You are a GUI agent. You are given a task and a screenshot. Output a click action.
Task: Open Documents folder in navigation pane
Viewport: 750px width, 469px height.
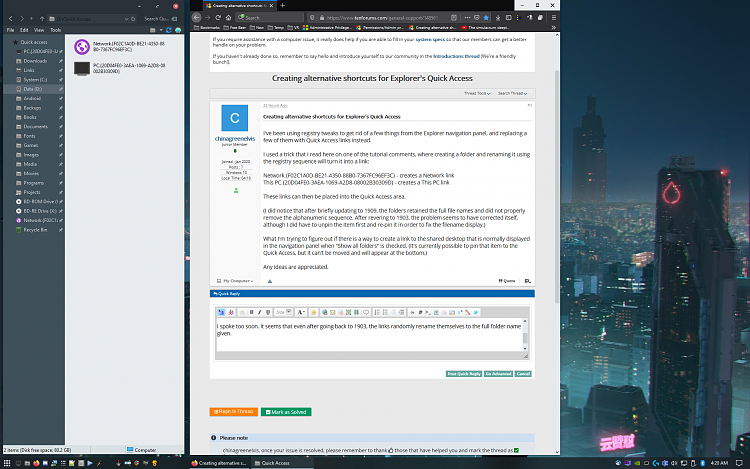coord(35,127)
